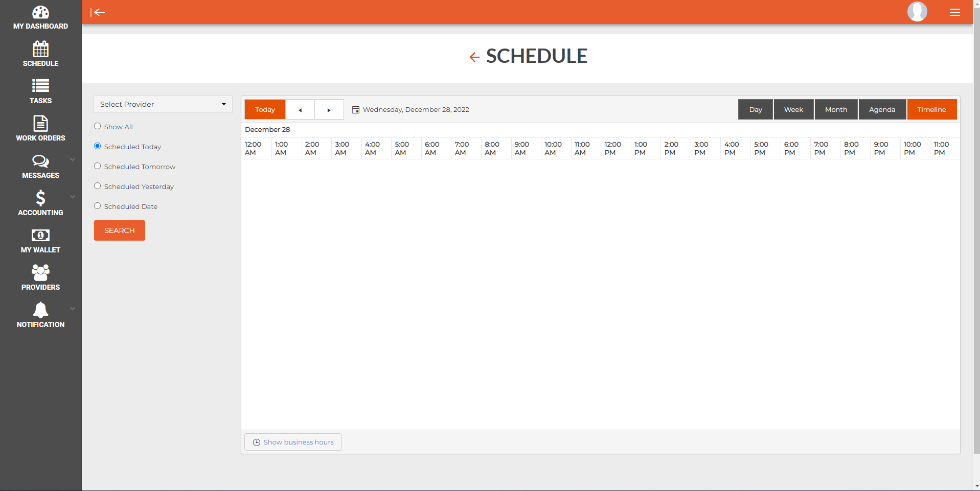Open Accounting dollar sign icon
This screenshot has width=980, height=491.
[40, 198]
